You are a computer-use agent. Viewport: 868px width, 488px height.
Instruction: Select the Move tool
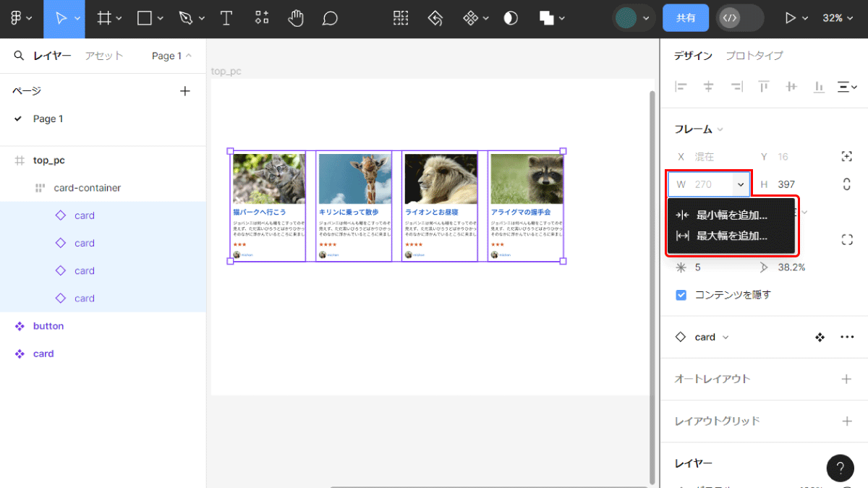(x=61, y=19)
